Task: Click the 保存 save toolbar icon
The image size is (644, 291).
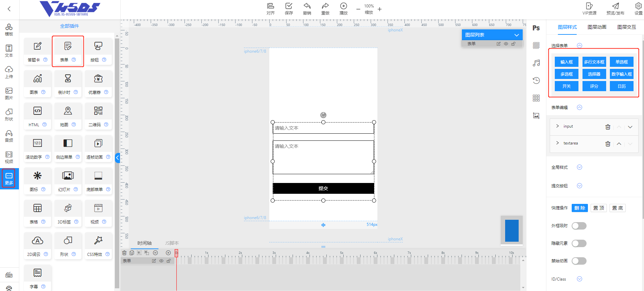Action: [289, 9]
